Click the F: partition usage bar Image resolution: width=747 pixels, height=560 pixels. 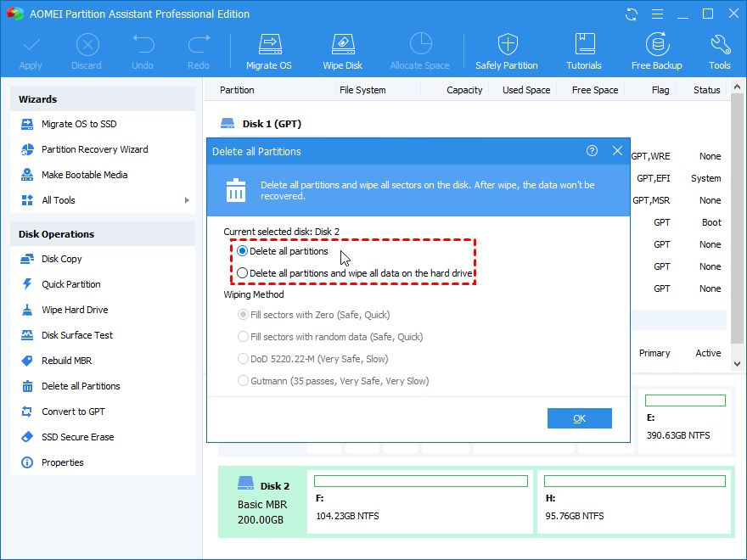click(x=421, y=481)
